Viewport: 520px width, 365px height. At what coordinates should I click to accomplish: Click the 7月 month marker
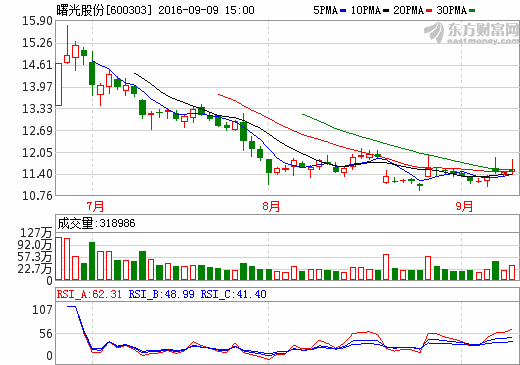coord(95,206)
